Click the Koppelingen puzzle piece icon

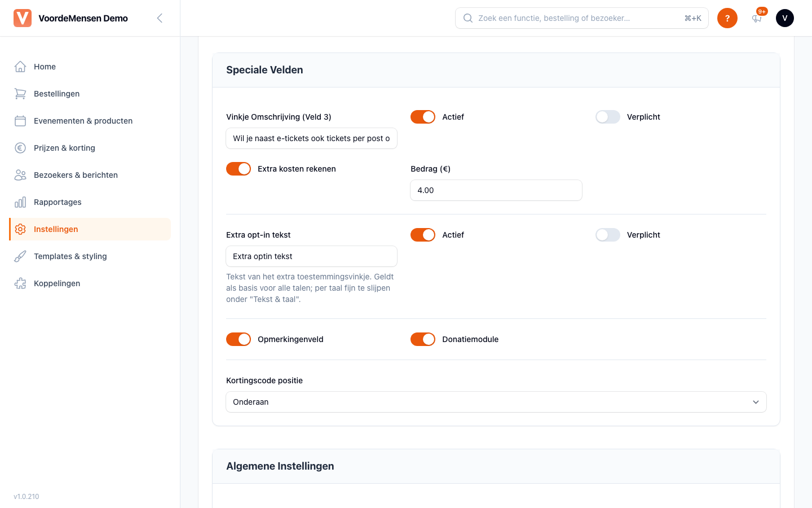pos(20,283)
